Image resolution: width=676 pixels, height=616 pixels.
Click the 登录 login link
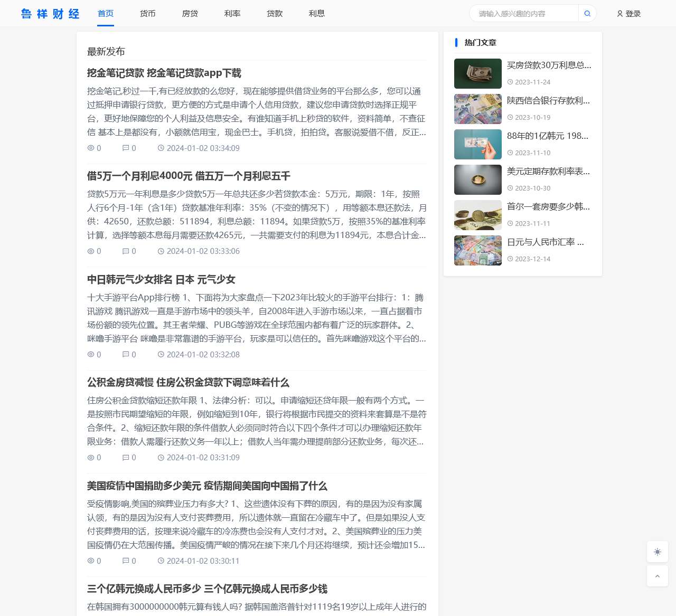point(633,14)
